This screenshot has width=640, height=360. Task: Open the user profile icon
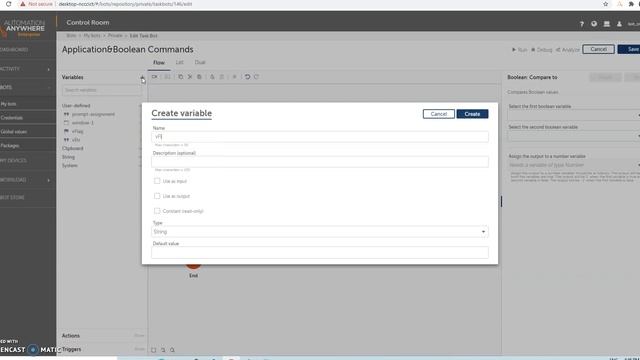coord(619,24)
